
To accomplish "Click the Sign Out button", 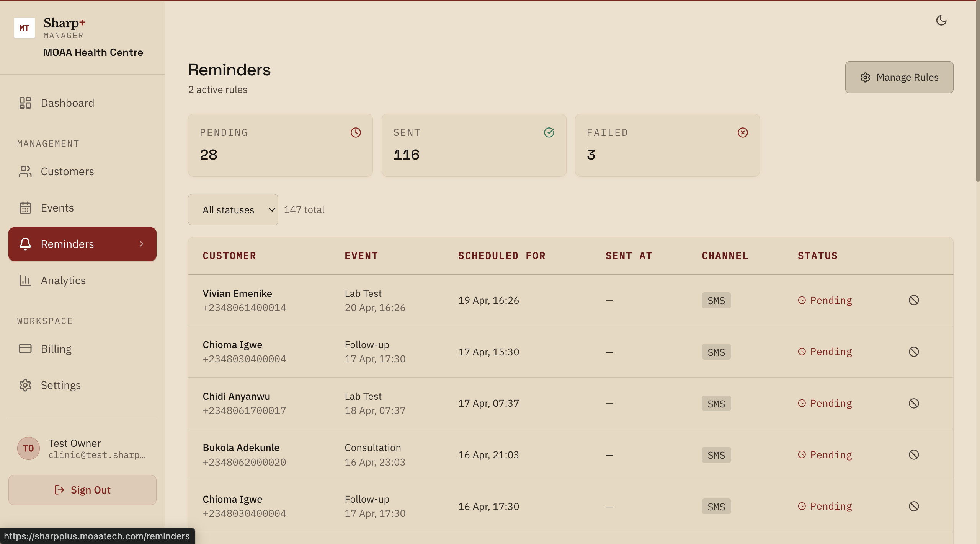I will (82, 490).
